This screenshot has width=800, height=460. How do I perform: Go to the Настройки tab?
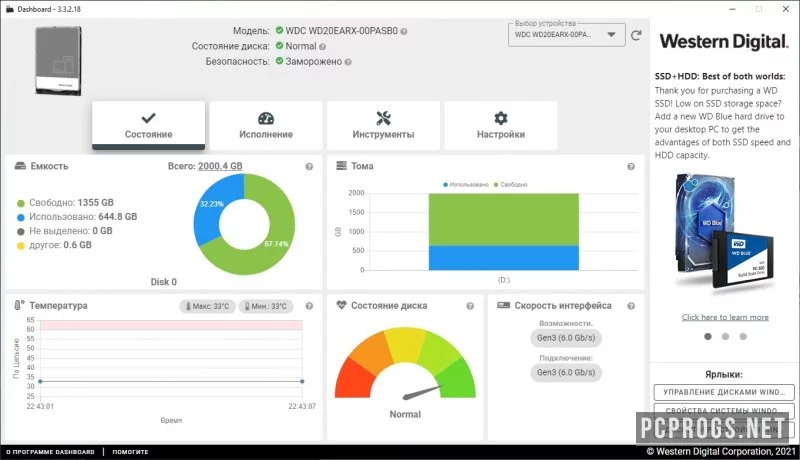(x=501, y=125)
